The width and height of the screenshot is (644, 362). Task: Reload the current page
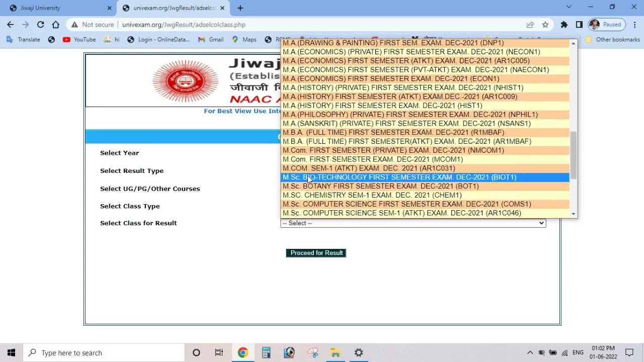click(40, 24)
